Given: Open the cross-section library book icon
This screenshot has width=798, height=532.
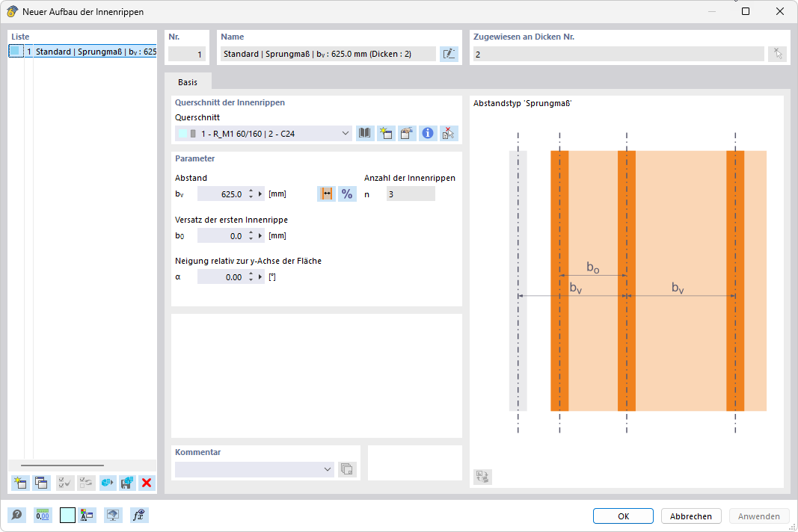Looking at the screenshot, I should (365, 133).
